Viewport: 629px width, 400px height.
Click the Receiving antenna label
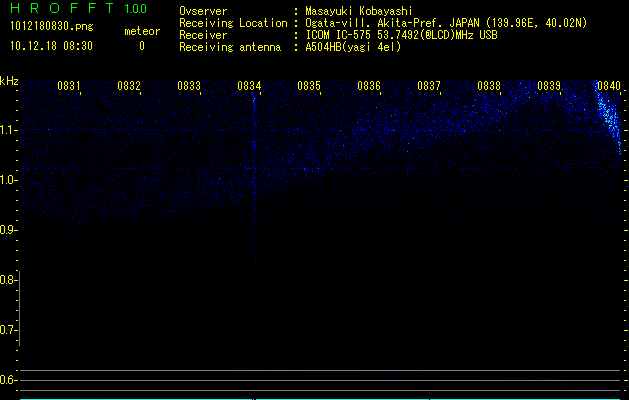[x=230, y=47]
